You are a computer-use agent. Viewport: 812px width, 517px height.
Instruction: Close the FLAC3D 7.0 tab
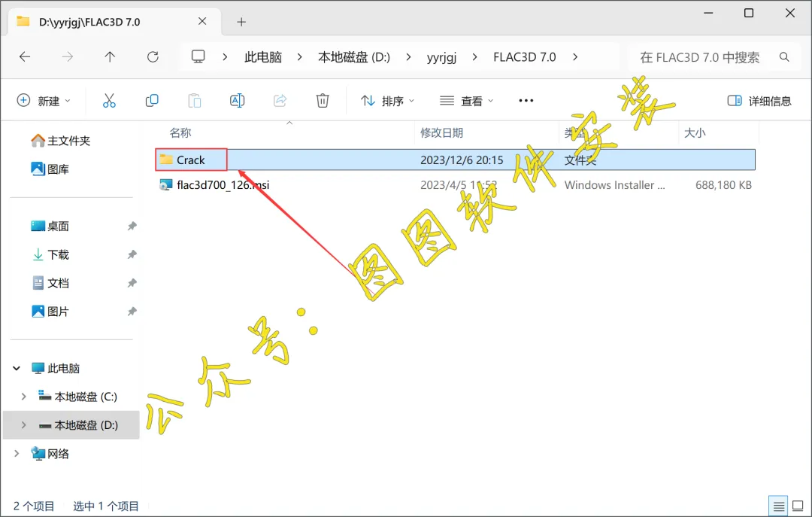202,21
